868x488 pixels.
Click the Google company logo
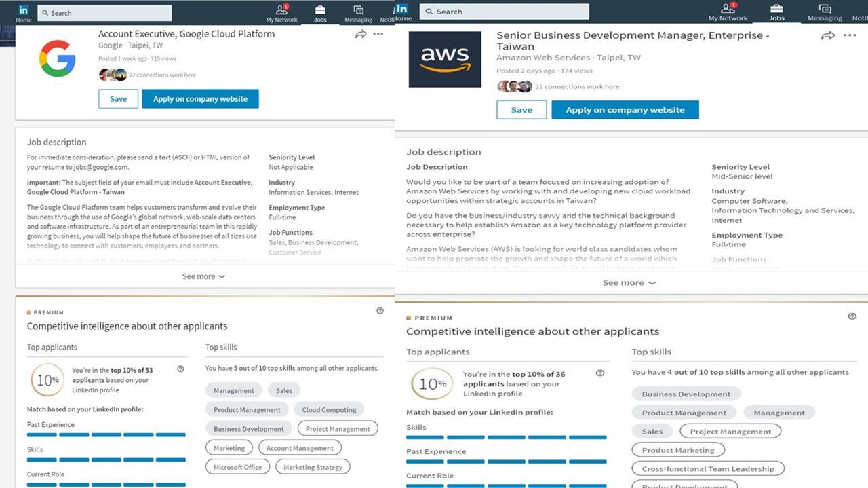click(57, 58)
